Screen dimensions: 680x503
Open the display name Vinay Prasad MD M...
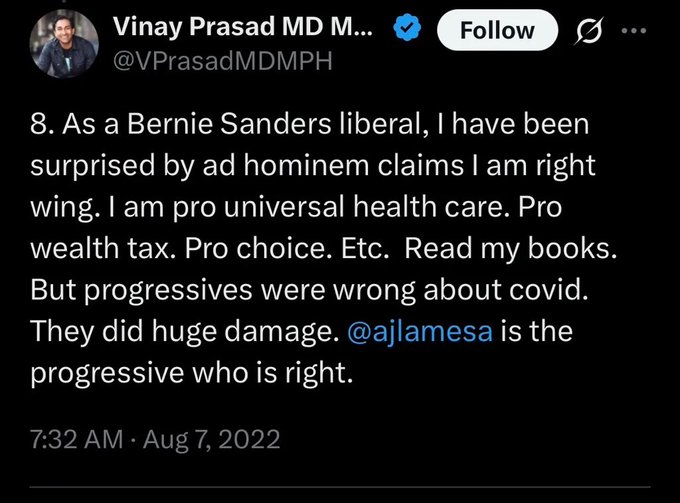(x=243, y=26)
